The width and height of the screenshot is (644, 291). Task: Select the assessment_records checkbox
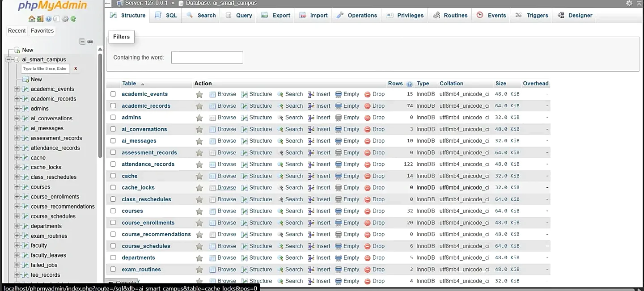point(113,152)
